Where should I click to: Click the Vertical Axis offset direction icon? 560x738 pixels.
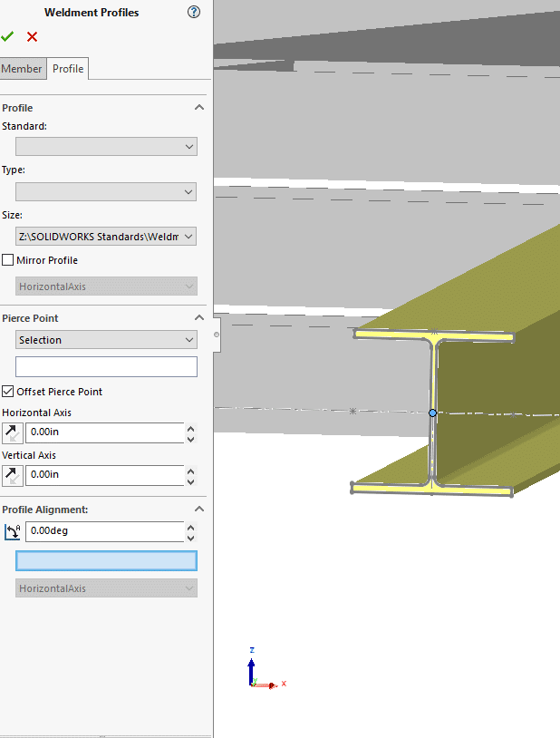click(x=13, y=474)
